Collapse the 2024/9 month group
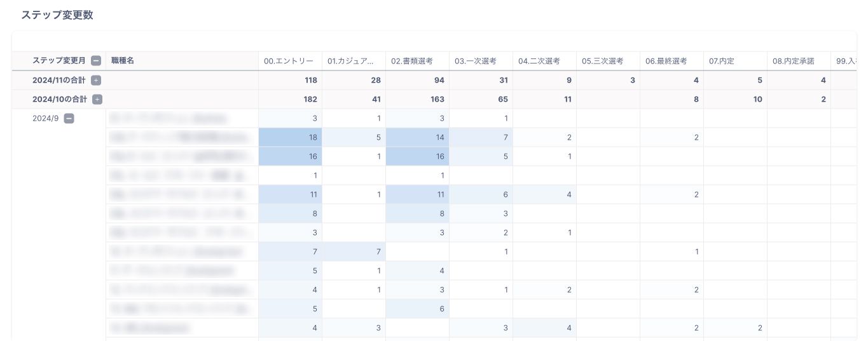 (69, 118)
